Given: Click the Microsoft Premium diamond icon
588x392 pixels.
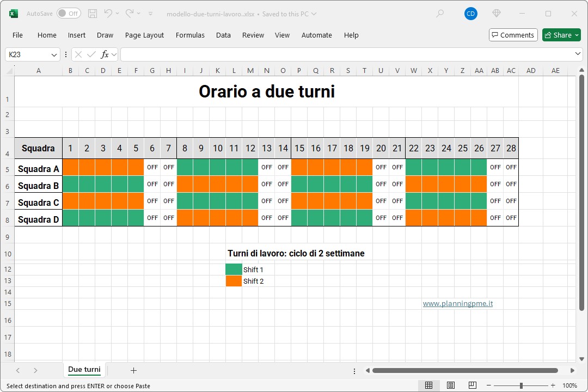Looking at the screenshot, I should coord(496,14).
